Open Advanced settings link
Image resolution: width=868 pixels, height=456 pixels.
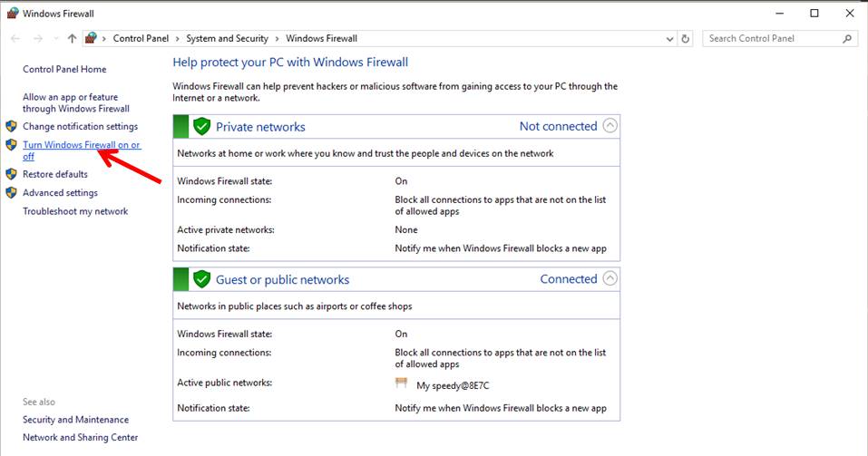tap(60, 192)
